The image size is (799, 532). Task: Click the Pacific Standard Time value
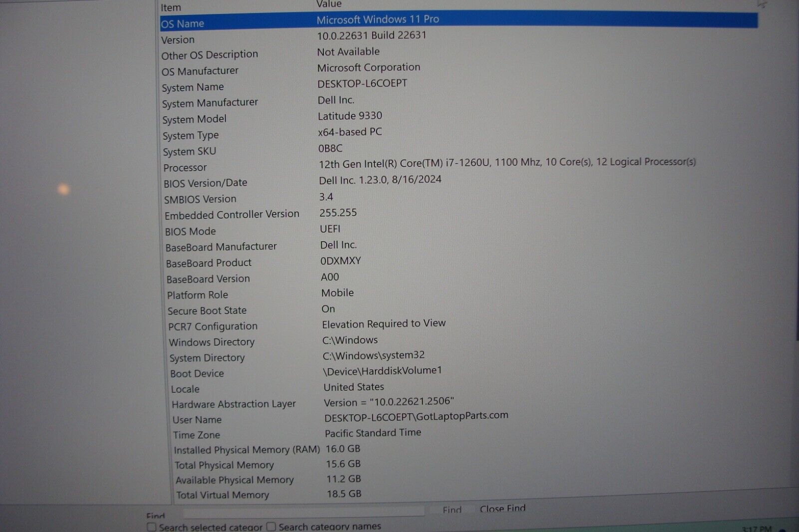click(373, 433)
